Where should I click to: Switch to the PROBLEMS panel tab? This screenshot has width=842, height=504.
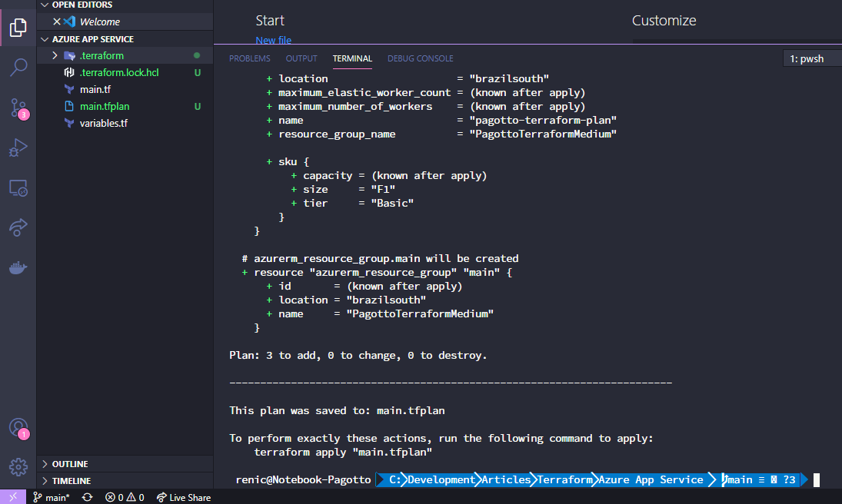(x=250, y=58)
